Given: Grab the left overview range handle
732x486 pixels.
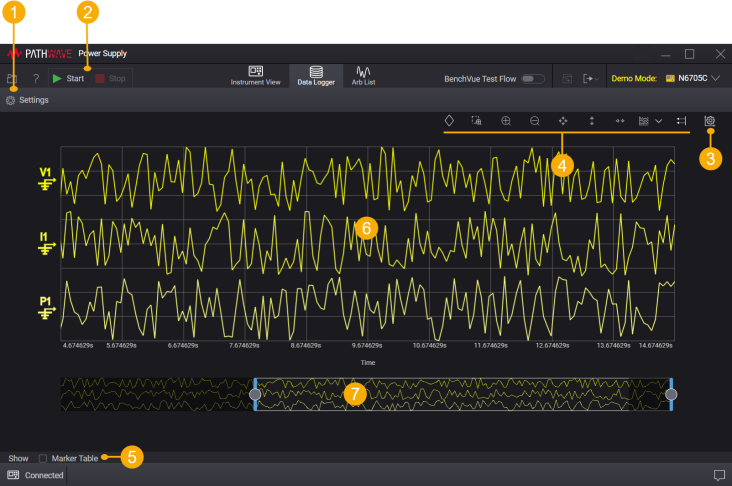Looking at the screenshot, I should pos(255,394).
